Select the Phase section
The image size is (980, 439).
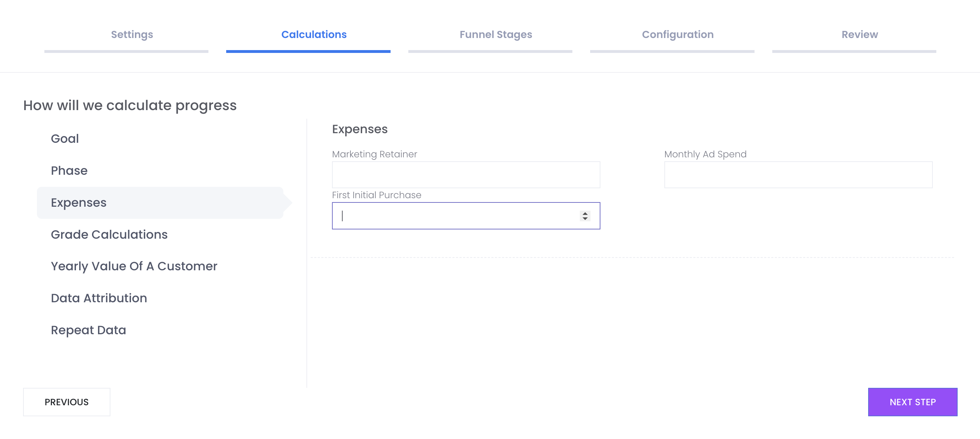click(x=69, y=170)
